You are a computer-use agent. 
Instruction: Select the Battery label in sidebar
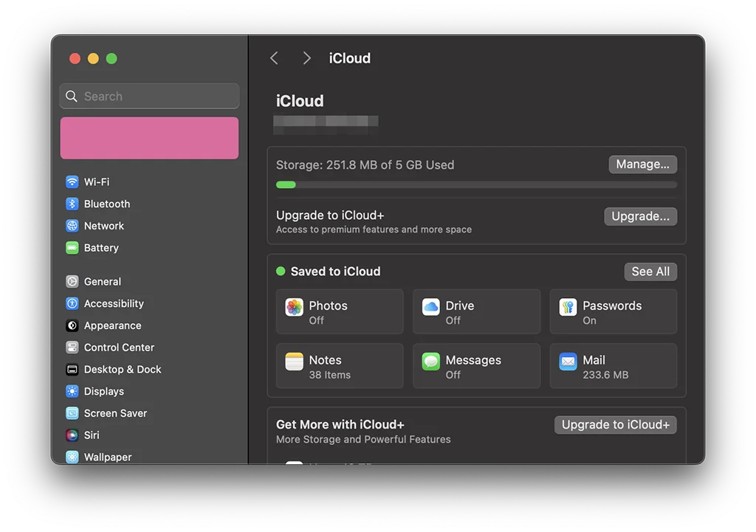tap(101, 248)
